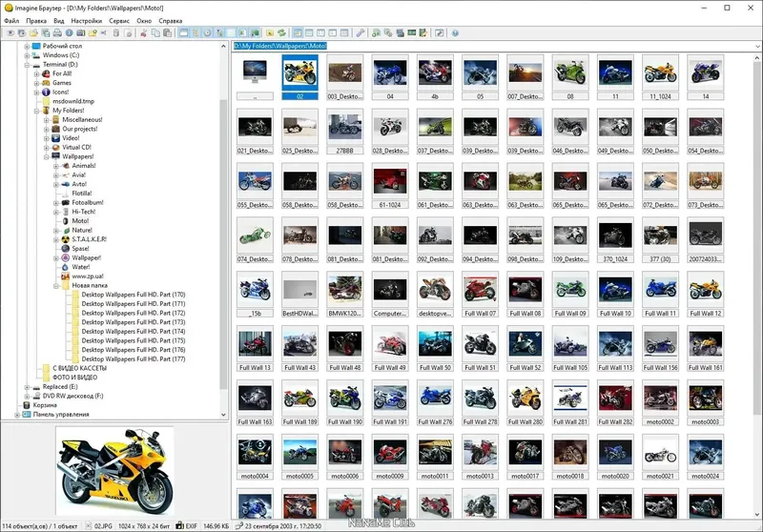Viewport: 763px width, 532px height.
Task: Collapse the Новая папка tree node
Action: click(x=56, y=286)
